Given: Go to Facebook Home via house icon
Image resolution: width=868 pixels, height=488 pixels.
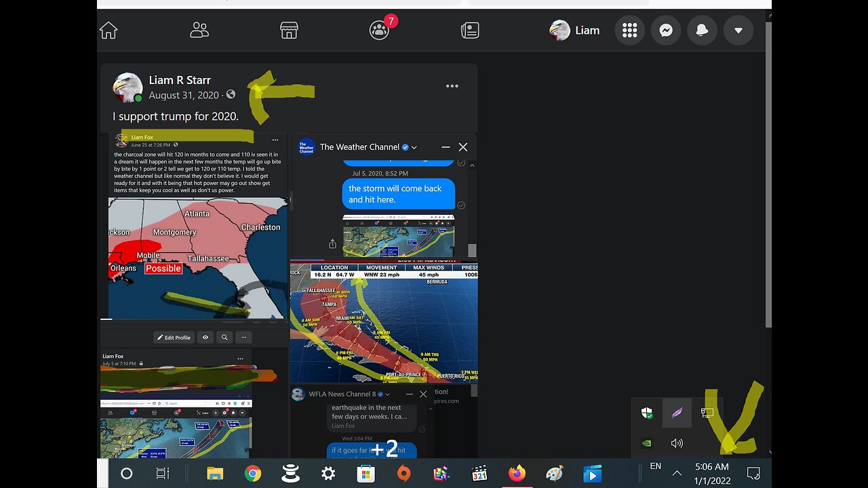Looking at the screenshot, I should [x=108, y=30].
